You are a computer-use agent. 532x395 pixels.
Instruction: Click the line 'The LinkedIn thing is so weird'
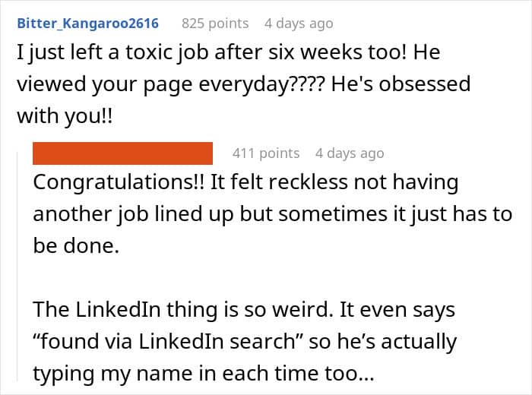pyautogui.click(x=244, y=310)
